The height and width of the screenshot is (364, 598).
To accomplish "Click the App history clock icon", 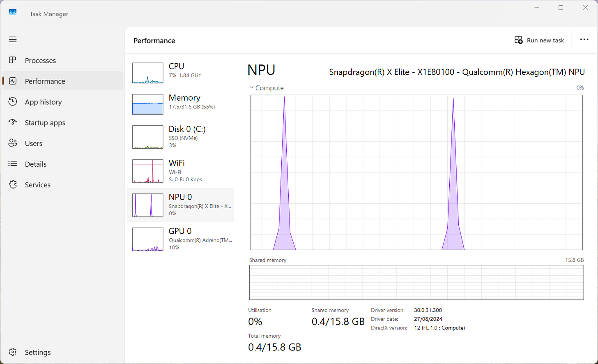I will (x=13, y=101).
